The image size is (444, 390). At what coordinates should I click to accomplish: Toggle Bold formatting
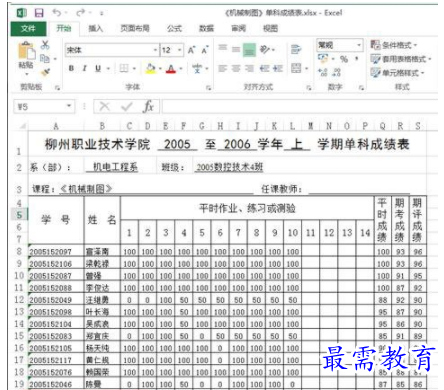click(71, 68)
